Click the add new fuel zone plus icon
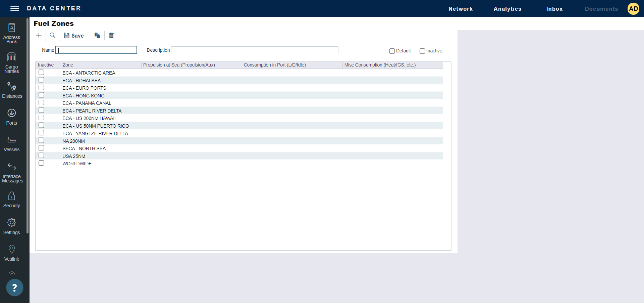The height and width of the screenshot is (303, 644). 39,36
